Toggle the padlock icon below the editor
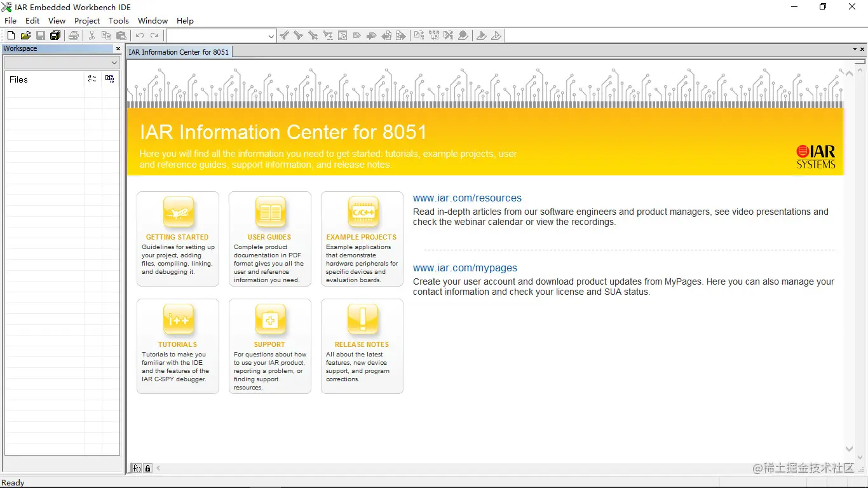 (147, 468)
